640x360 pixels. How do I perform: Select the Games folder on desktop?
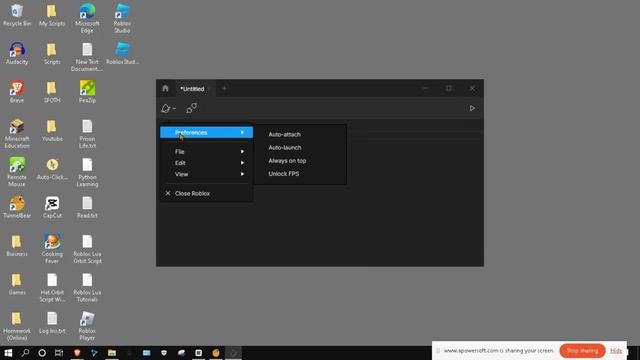pyautogui.click(x=17, y=283)
